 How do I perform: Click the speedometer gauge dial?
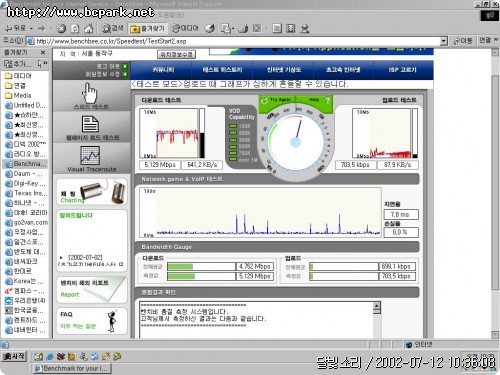[296, 142]
